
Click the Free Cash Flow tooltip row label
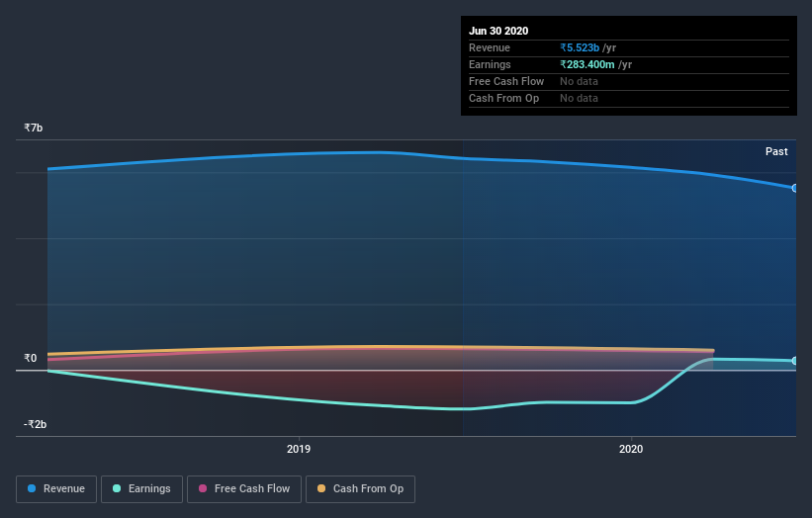click(506, 81)
